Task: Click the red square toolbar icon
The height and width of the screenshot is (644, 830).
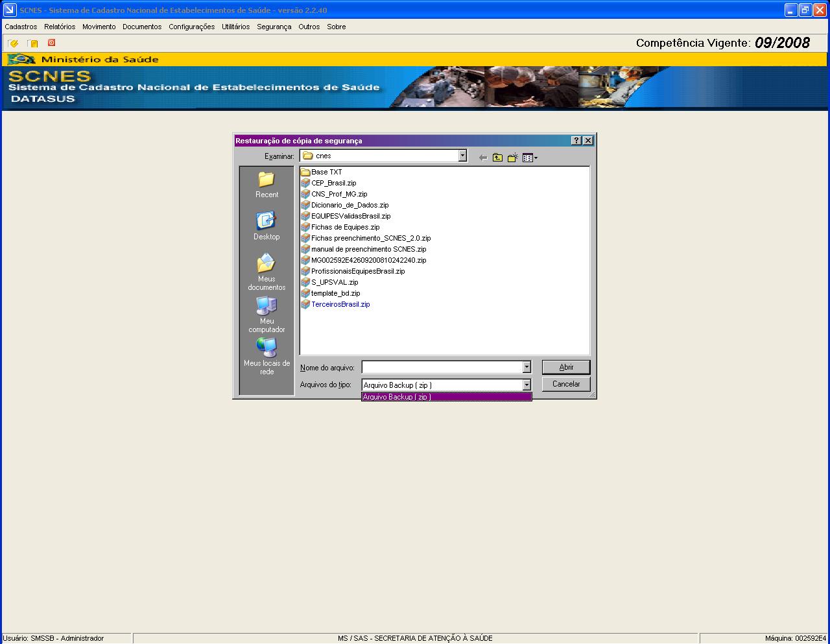Action: [51, 43]
